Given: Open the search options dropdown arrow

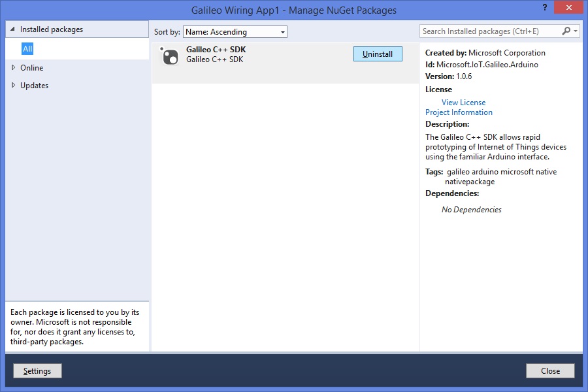Looking at the screenshot, I should pyautogui.click(x=576, y=31).
